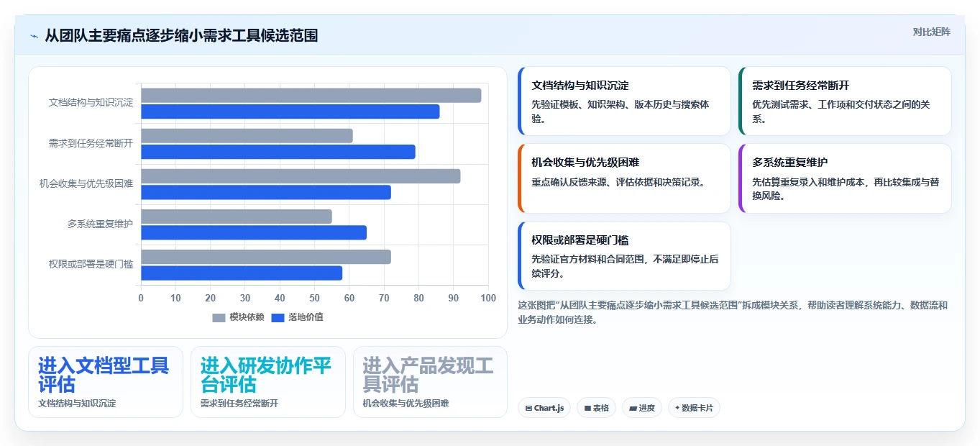This screenshot has height=446, width=980.
Task: Toggle the 落地价值 legend swatch
Action: 278,317
